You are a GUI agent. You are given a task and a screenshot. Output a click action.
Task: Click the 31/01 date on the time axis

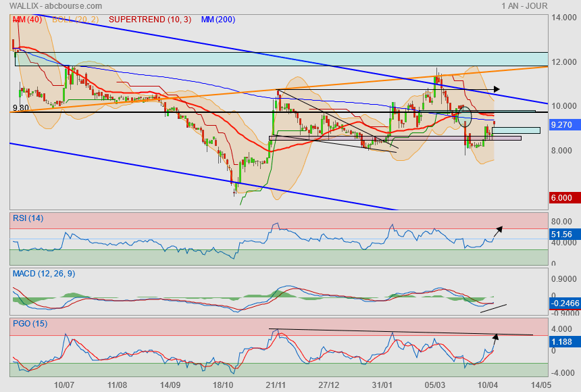[x=382, y=385]
